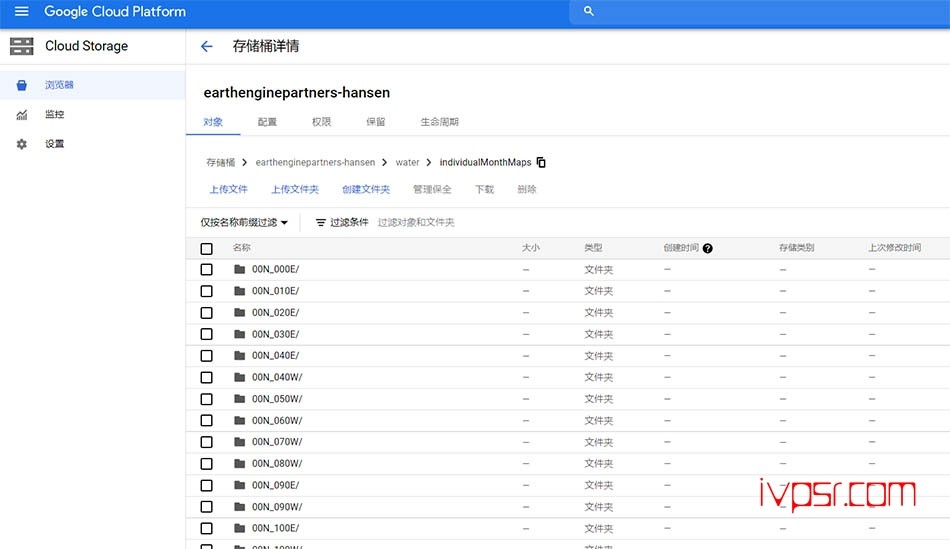Click the Google Cloud Platform logo text

(115, 12)
